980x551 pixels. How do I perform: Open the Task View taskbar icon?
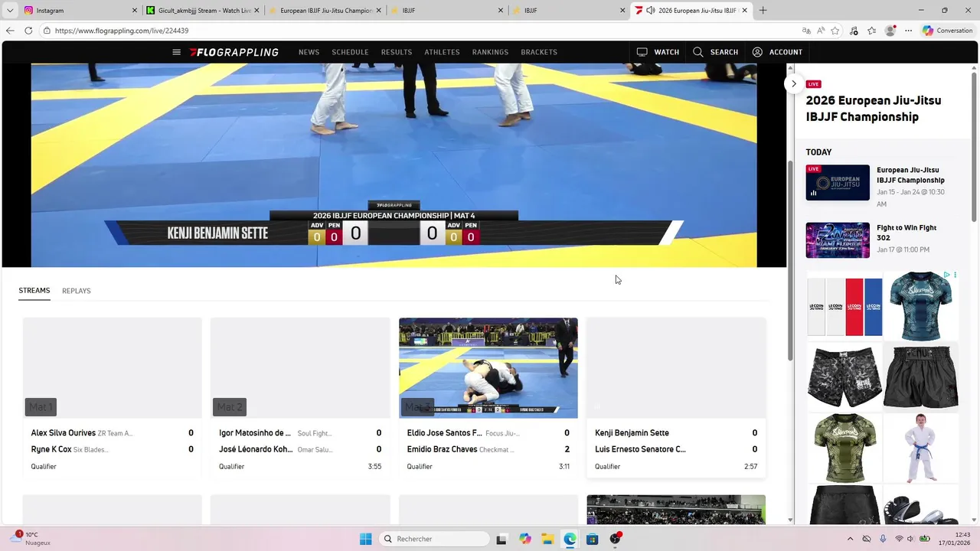[x=501, y=539]
